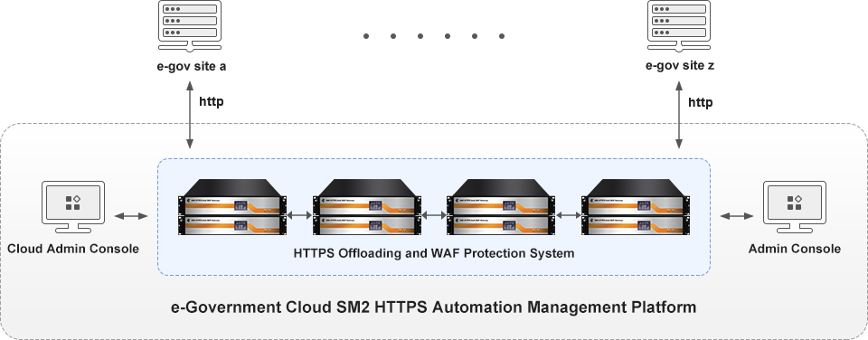The width and height of the screenshot is (868, 340).
Task: Click the third WAF gateway appliance from left
Action: coord(502,206)
